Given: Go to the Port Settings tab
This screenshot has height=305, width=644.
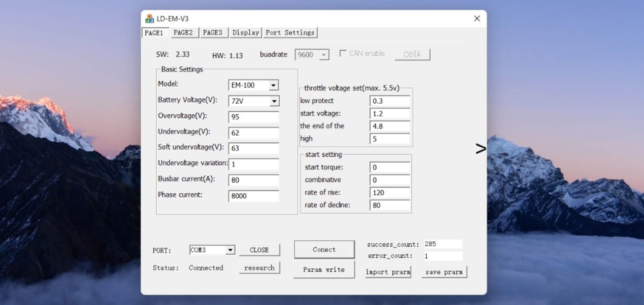Looking at the screenshot, I should (290, 33).
